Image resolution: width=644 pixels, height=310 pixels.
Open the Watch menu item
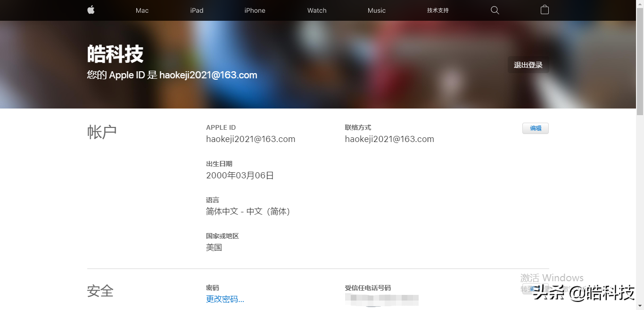click(x=317, y=10)
